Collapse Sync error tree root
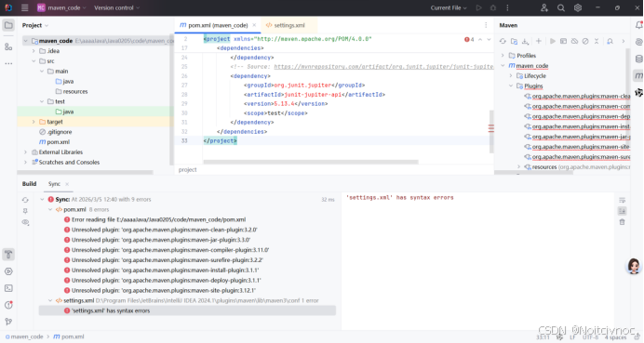The width and height of the screenshot is (644, 343). (x=42, y=200)
